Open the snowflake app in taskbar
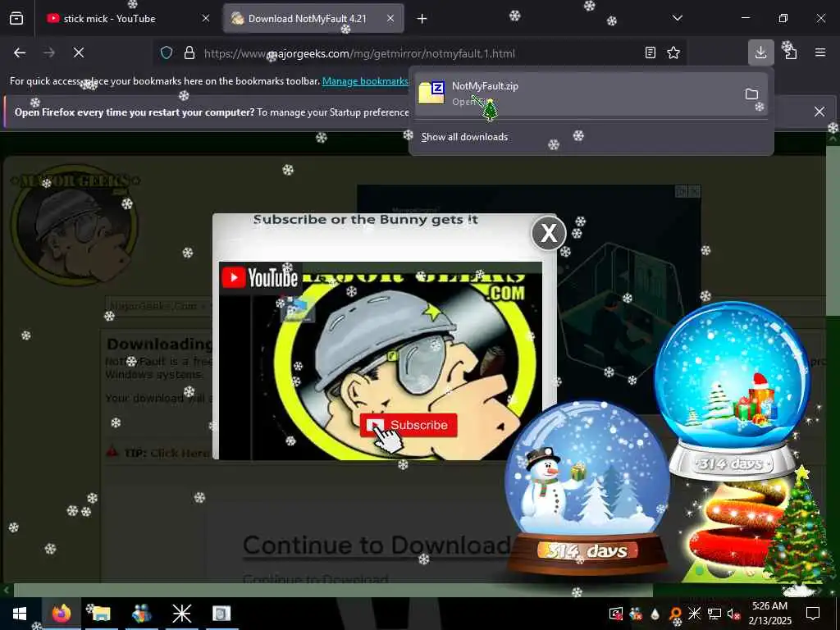Viewport: 840px width, 630px height. [181, 614]
